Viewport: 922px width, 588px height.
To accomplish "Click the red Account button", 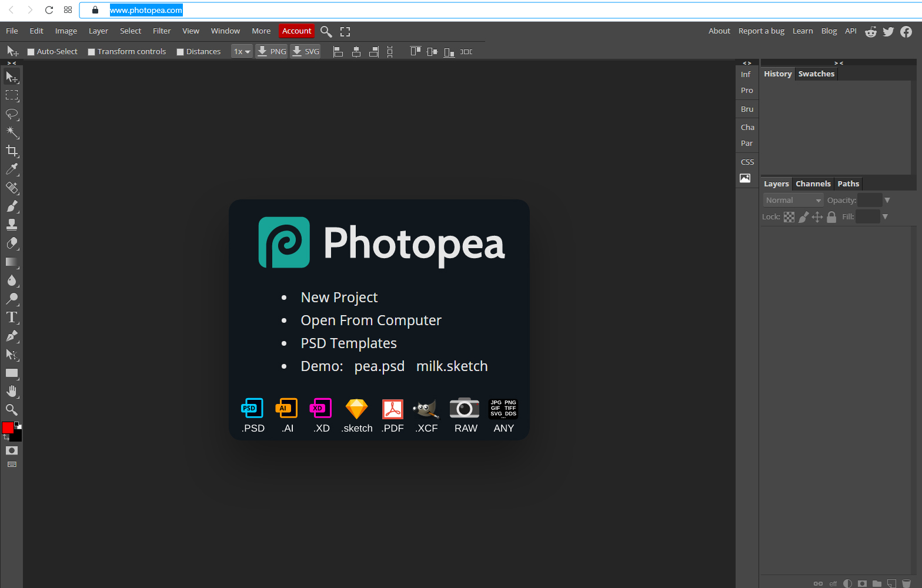I will point(296,31).
